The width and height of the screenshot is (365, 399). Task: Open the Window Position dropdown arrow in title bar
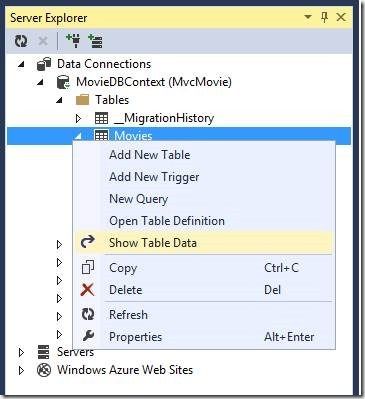click(x=308, y=17)
